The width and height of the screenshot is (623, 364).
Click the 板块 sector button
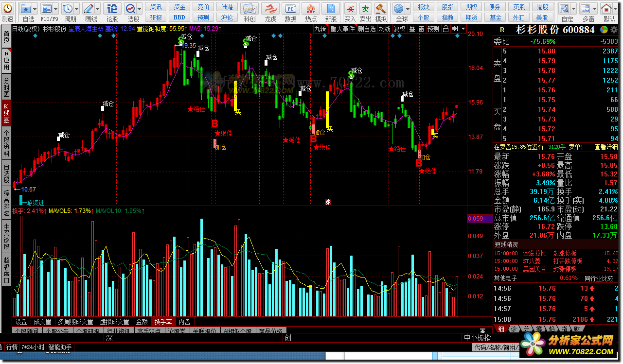tap(424, 7)
